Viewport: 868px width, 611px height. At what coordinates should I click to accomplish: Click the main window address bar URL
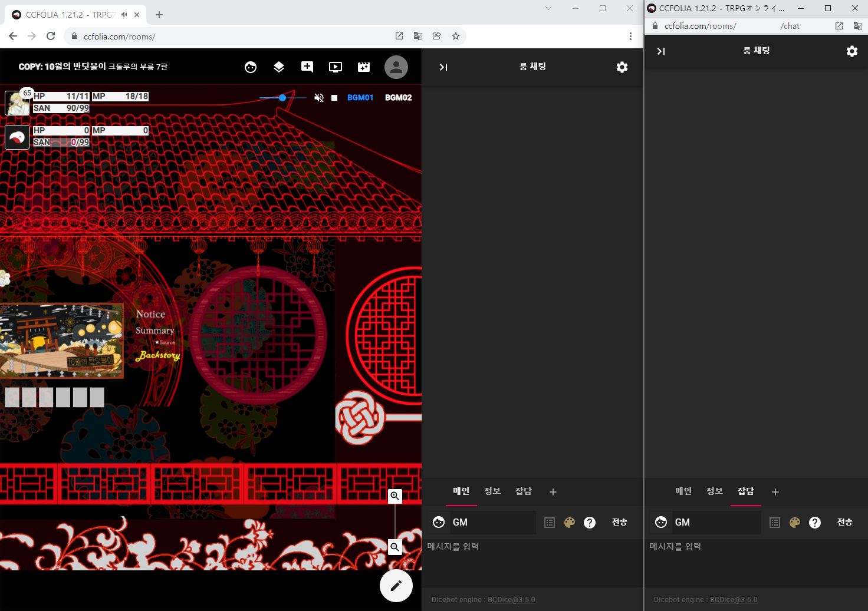tap(119, 37)
